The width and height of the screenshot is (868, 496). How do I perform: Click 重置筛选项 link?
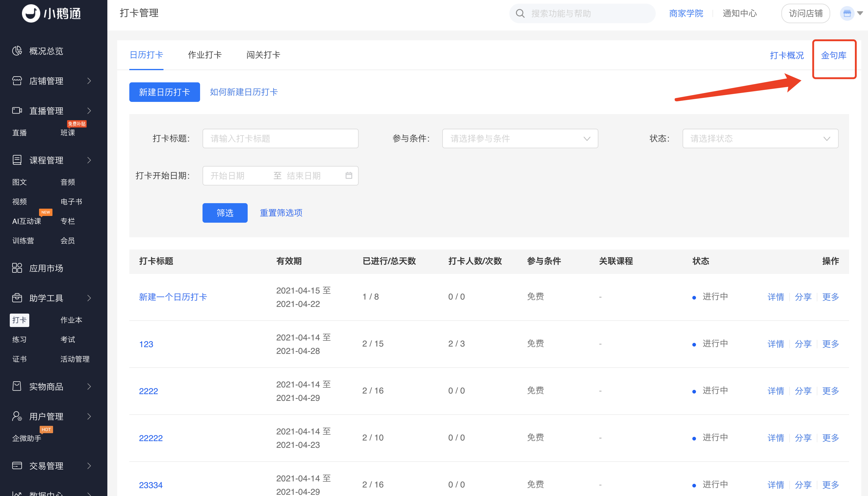click(281, 213)
